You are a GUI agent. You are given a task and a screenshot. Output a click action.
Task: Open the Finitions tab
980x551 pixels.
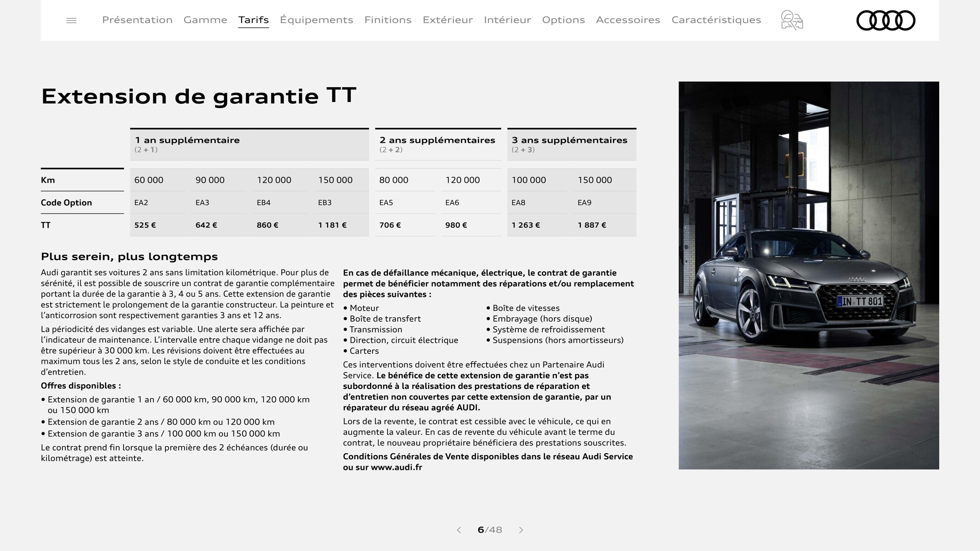[x=388, y=20]
